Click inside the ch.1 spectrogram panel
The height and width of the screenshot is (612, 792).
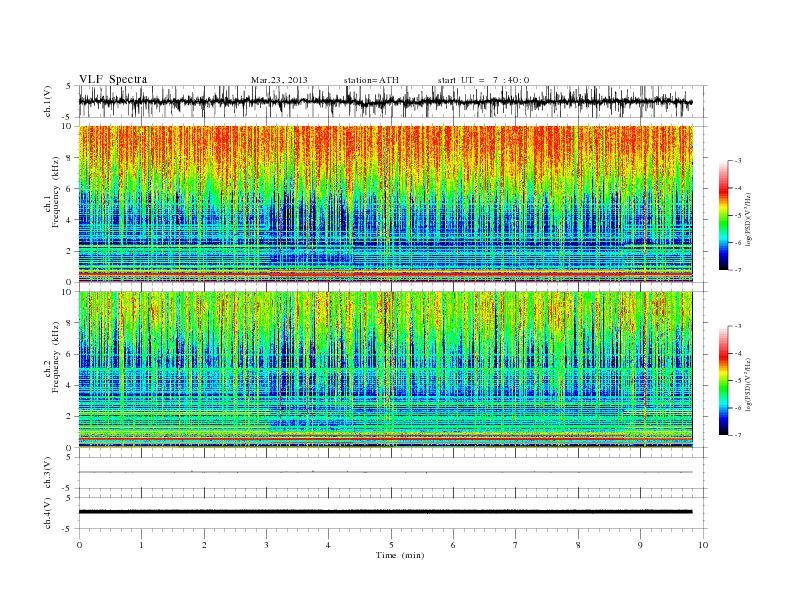pyautogui.click(x=385, y=204)
